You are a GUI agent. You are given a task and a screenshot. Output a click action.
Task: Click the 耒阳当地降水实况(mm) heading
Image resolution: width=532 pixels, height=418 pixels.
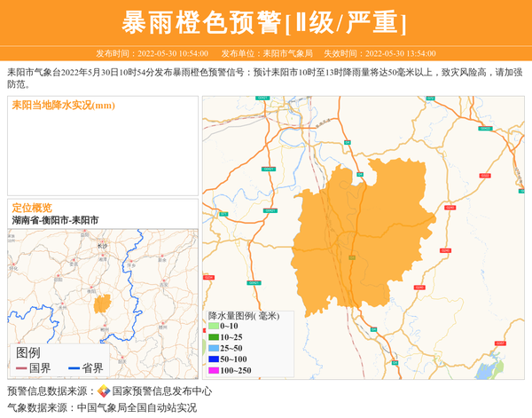click(x=64, y=106)
